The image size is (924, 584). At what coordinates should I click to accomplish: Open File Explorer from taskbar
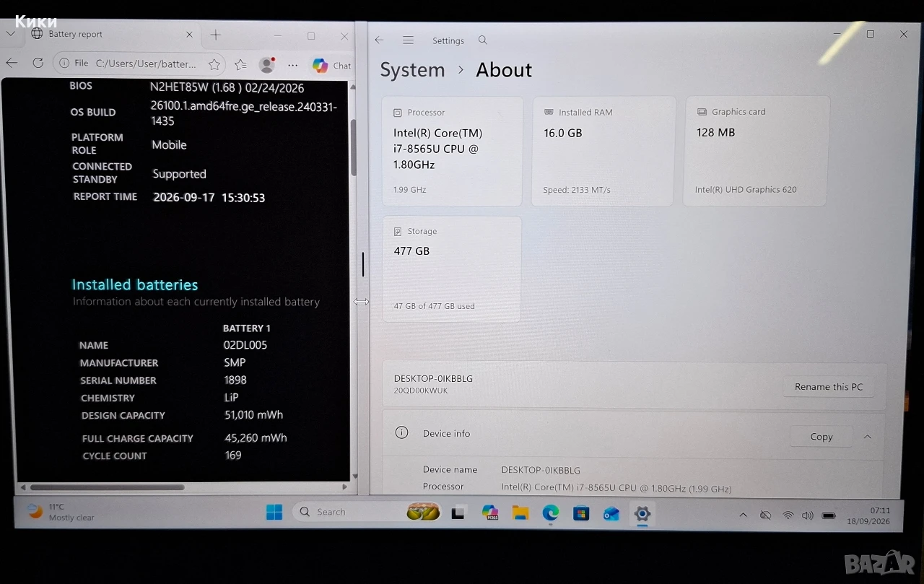point(520,513)
